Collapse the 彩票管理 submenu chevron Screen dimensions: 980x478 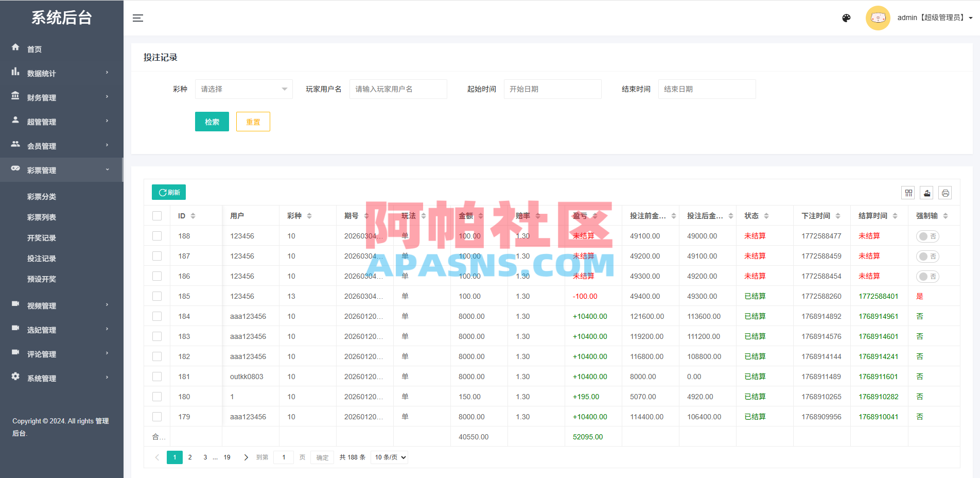tap(107, 169)
